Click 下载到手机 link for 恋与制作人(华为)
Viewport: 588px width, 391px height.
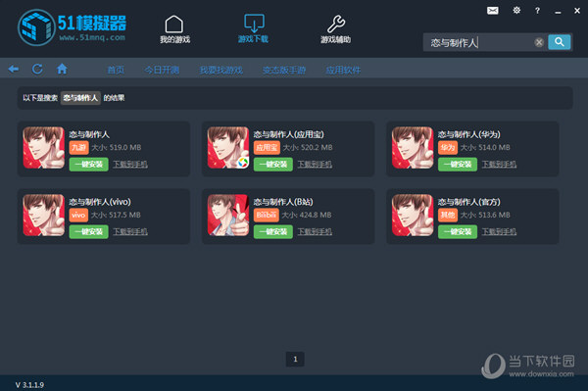point(499,165)
